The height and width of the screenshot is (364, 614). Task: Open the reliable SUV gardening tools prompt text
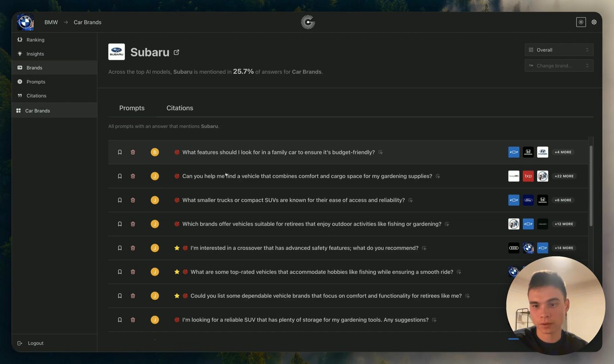[x=306, y=320]
